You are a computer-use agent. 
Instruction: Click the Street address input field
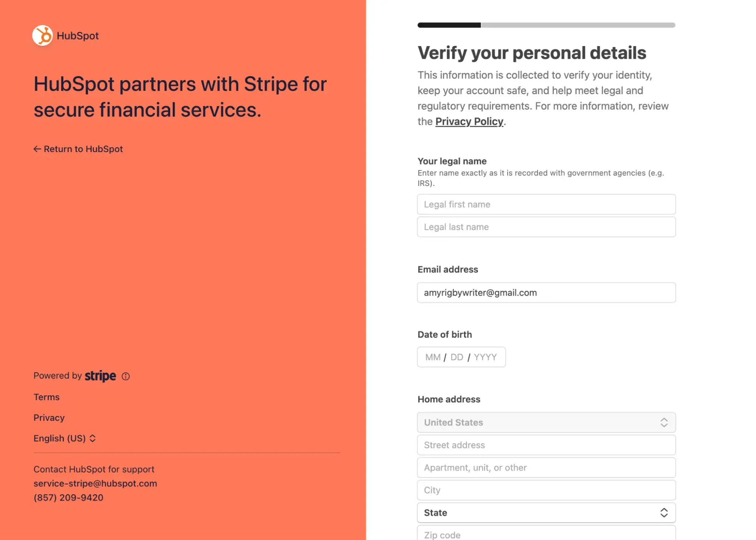(546, 445)
